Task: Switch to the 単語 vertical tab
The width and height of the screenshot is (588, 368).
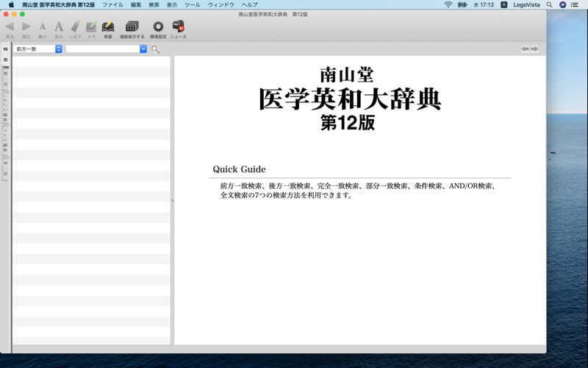Action: [5, 169]
